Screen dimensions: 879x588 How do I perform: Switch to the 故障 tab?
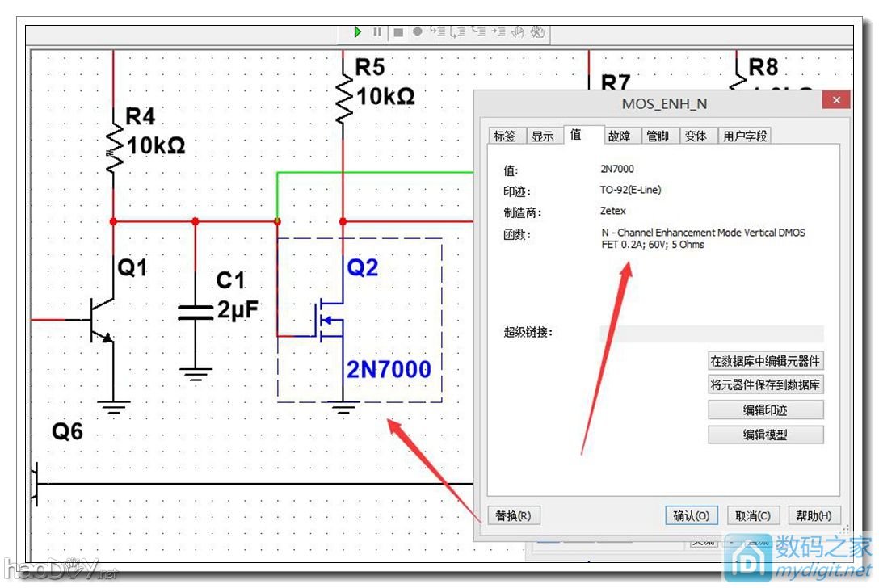tap(619, 136)
